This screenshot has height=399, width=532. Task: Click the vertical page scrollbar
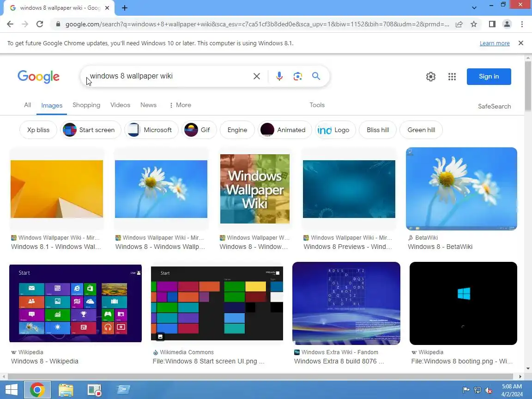[528, 86]
